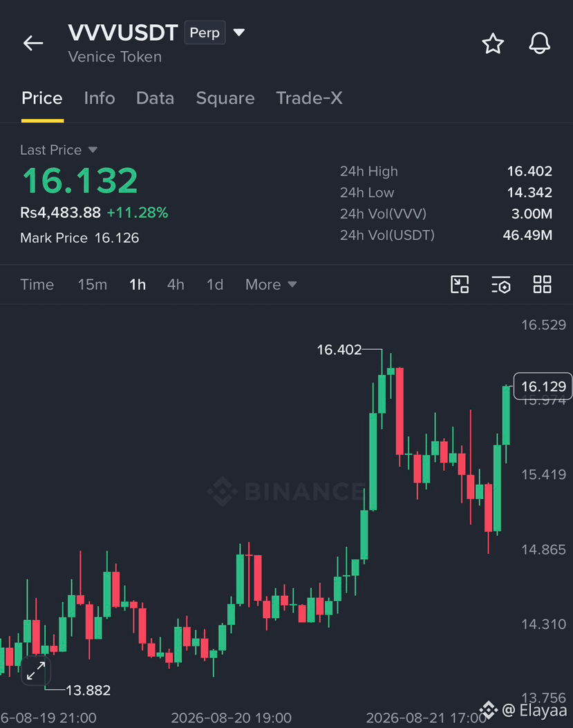
Task: Tap the 24h High value 16.402
Action: 529,171
